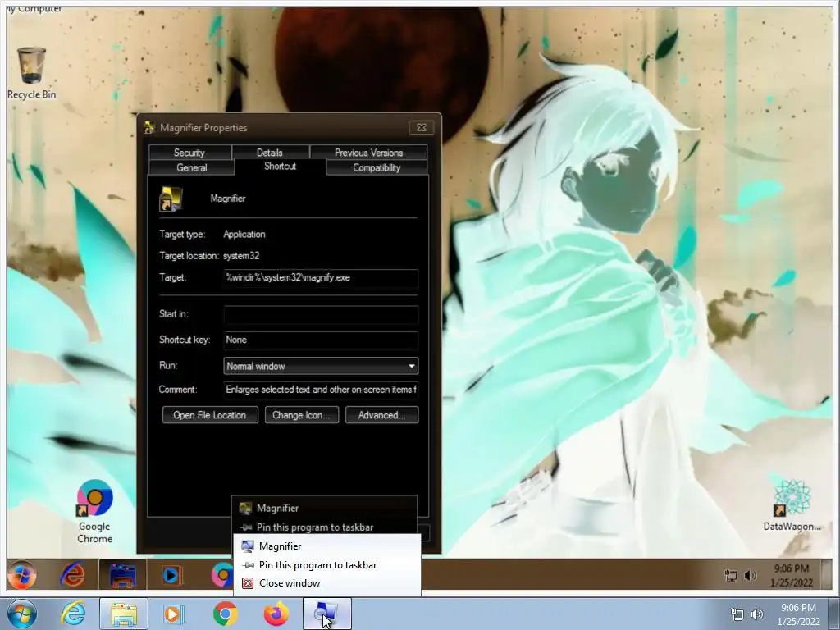Open network icon in the bottom system tray
This screenshot has height=630, width=840.
(x=737, y=614)
